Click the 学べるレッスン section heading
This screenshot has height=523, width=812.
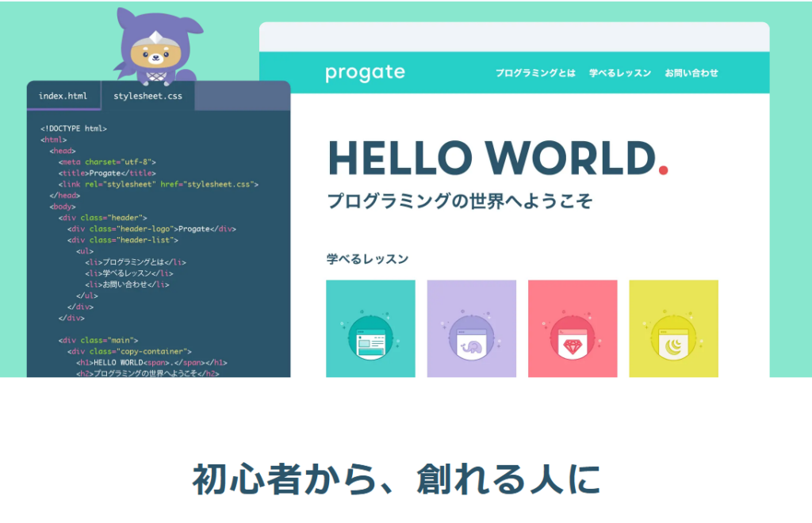368,258
